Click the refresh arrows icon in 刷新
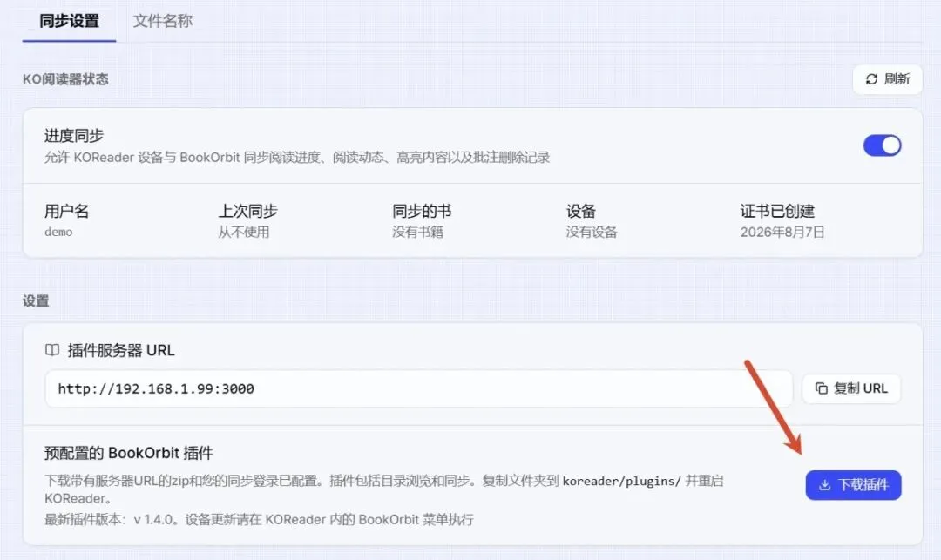 [x=871, y=79]
